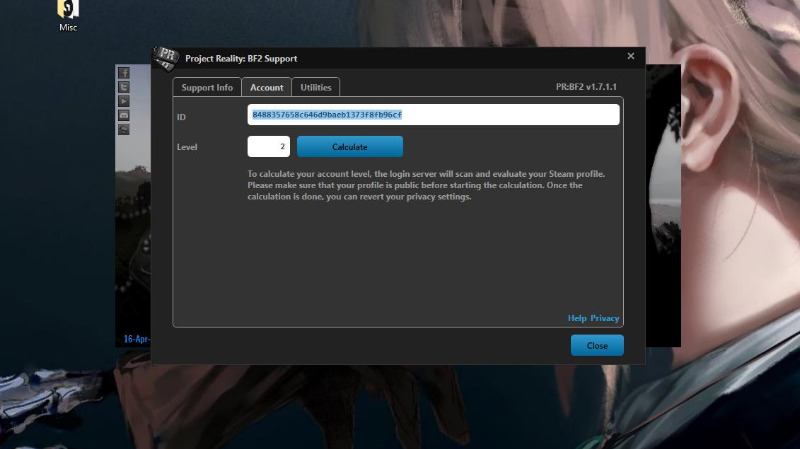This screenshot has height=449, width=800.
Task: Click the ID hash input field
Action: pyautogui.click(x=433, y=115)
